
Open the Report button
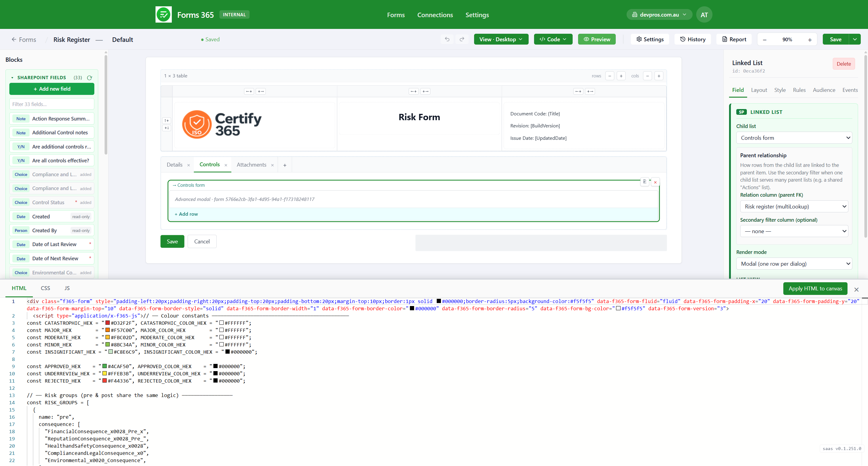click(x=734, y=39)
